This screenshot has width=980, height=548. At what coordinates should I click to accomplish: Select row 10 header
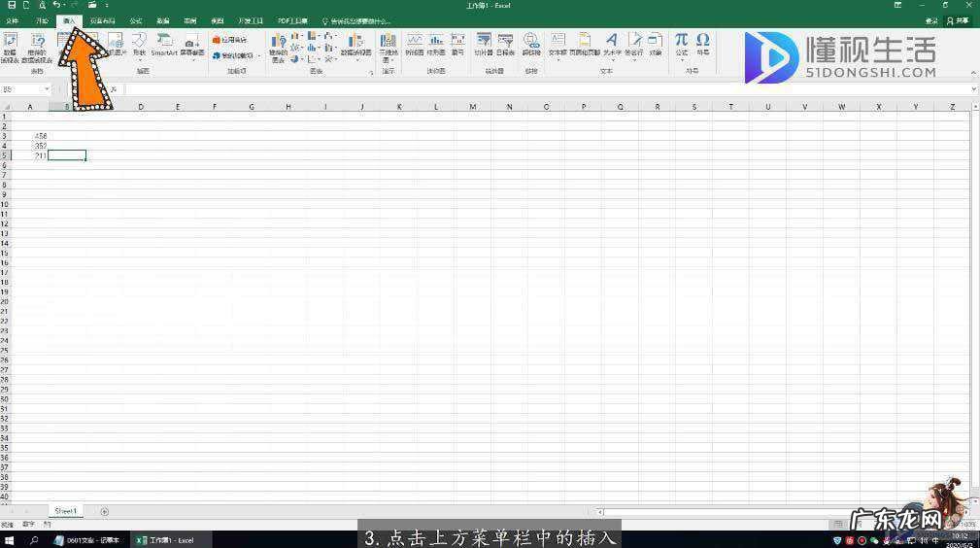tap(5, 204)
